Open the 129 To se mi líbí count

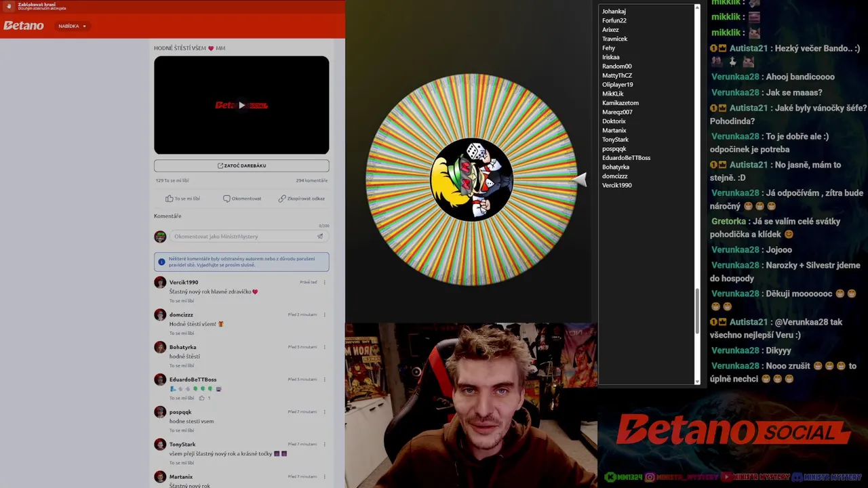[172, 180]
